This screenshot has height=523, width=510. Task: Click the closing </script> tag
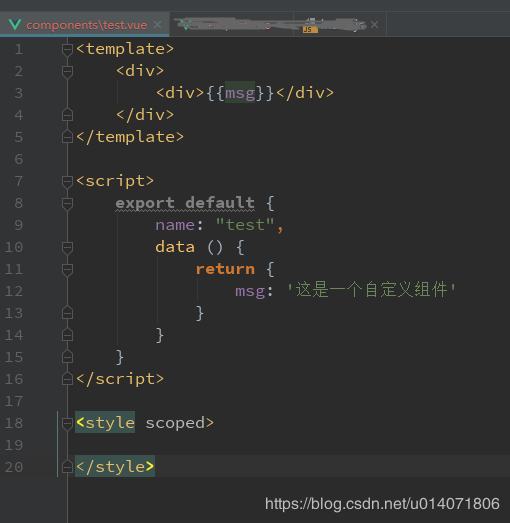(120, 379)
